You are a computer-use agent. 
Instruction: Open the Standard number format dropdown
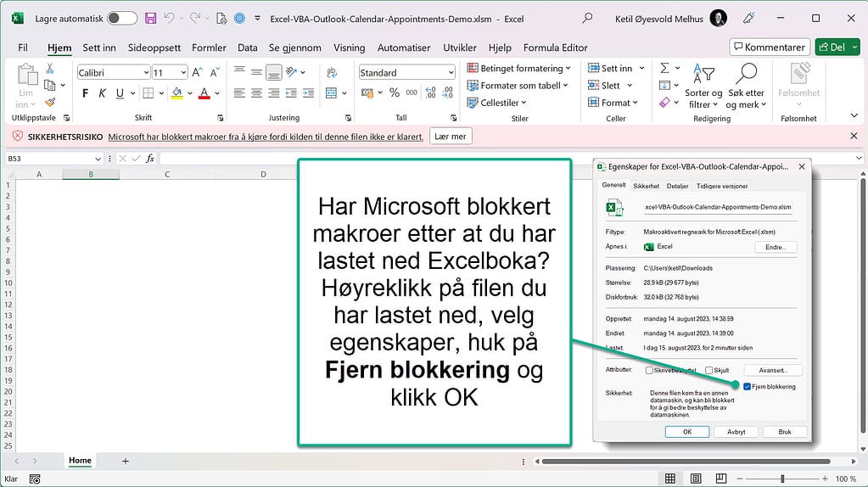point(451,72)
